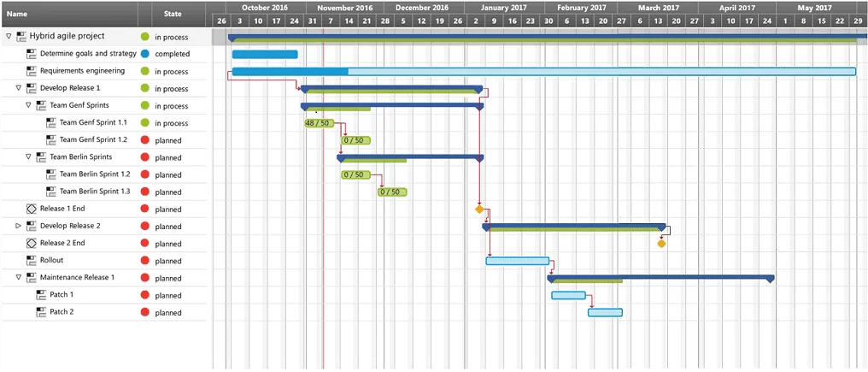Select the Requirements engineering Gantt bar
The height and width of the screenshot is (372, 868).
(x=543, y=72)
